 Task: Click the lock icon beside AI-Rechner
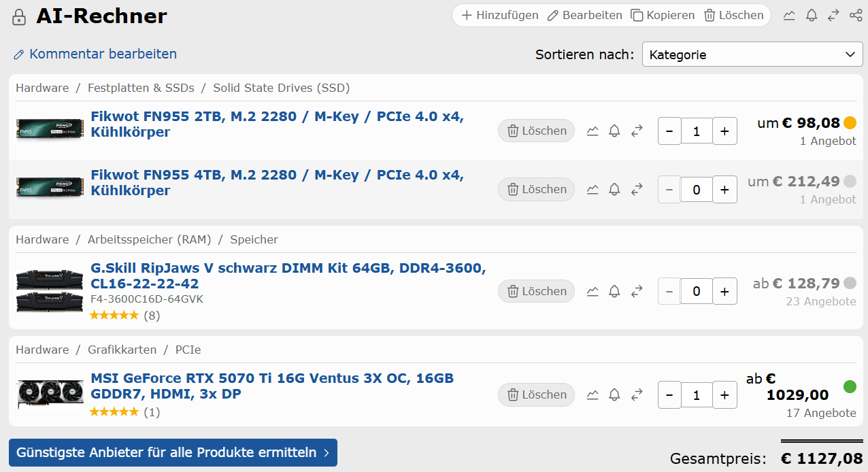pos(19,17)
